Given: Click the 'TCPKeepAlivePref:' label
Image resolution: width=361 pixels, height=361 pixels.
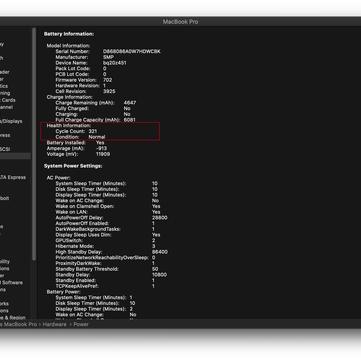Looking at the screenshot, I should pyautogui.click(x=77, y=286).
